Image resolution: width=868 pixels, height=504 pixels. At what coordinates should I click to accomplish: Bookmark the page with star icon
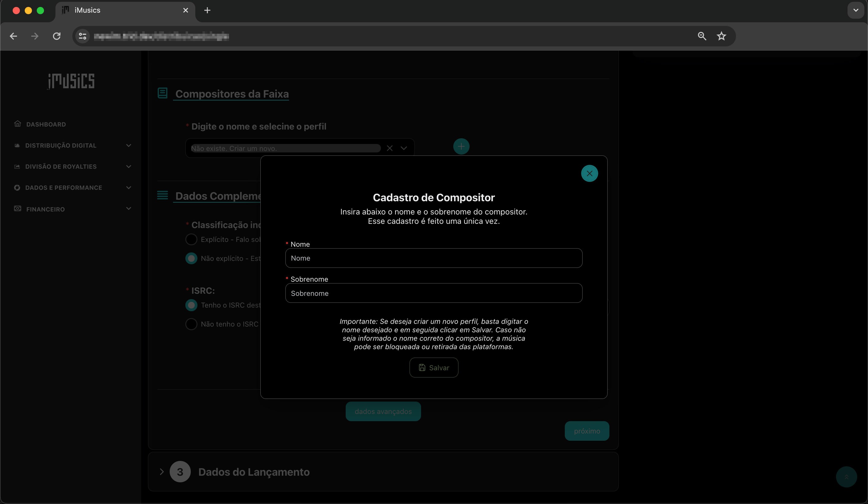721,36
